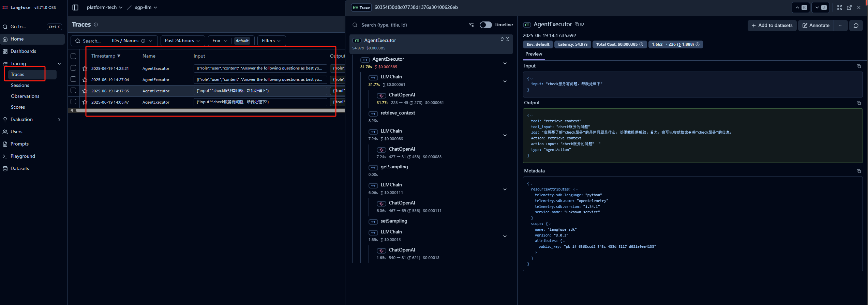Star the 14:05:47 AgentExecutor trace
868x305 pixels.
tap(85, 102)
